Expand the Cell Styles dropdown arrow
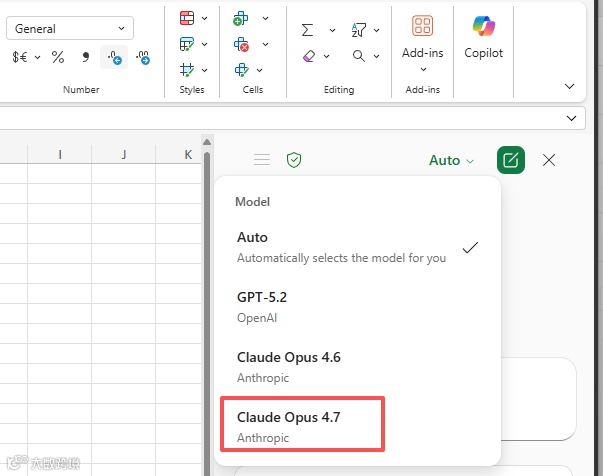The width and height of the screenshot is (603, 476). [x=205, y=70]
